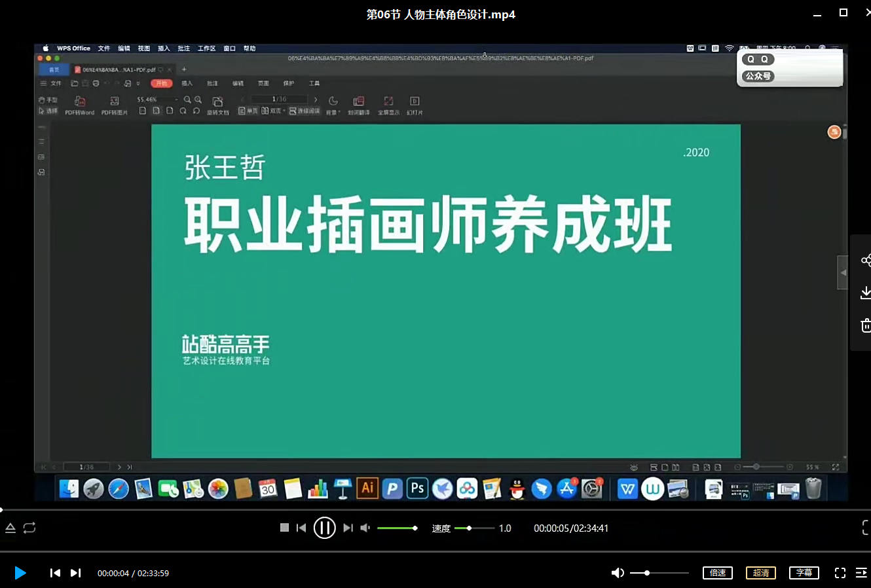Mute audio with the bottom-right speaker icon
871x588 pixels.
point(617,573)
